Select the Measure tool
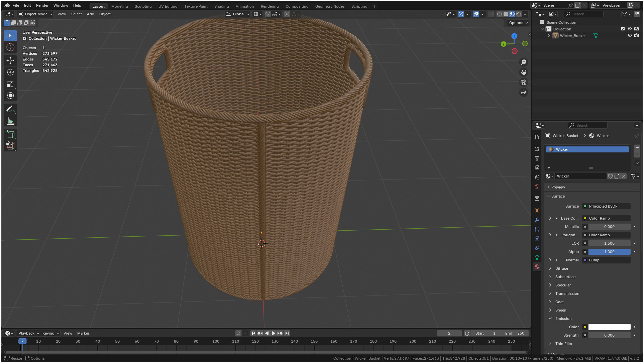Viewport: 644px width, 363px height. (10, 121)
